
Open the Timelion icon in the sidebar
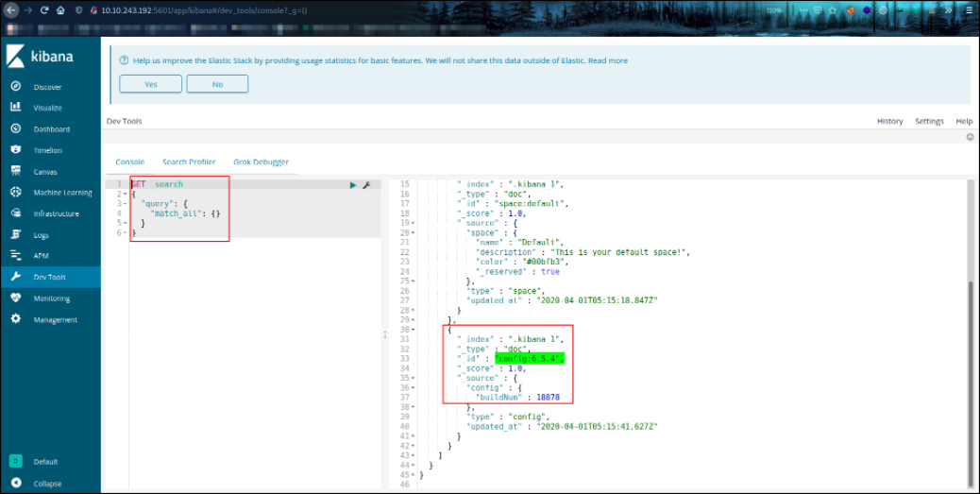point(16,149)
